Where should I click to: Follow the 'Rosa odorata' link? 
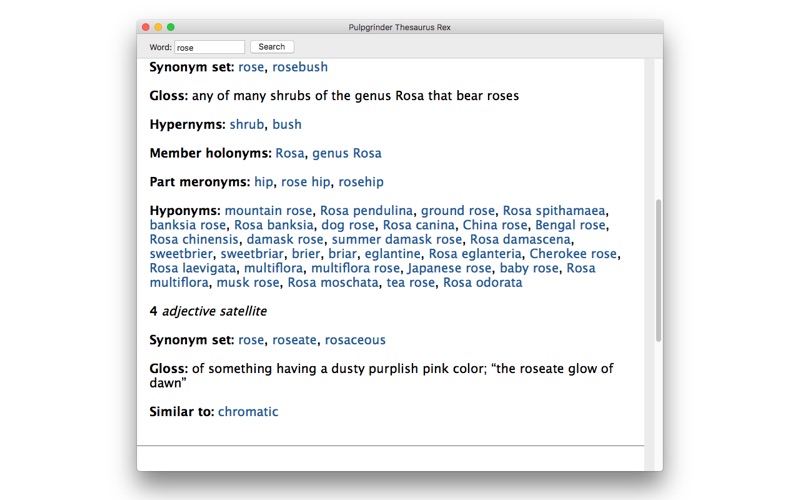tap(483, 283)
